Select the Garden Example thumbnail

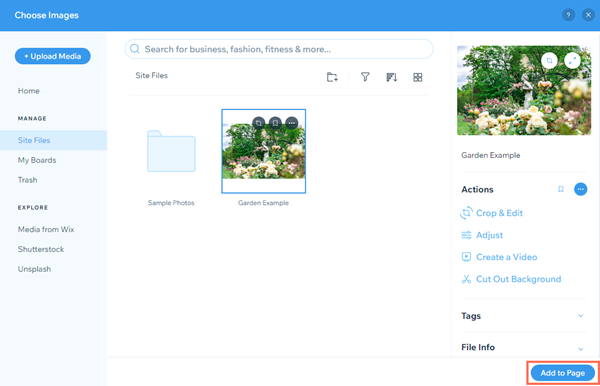[x=264, y=151]
